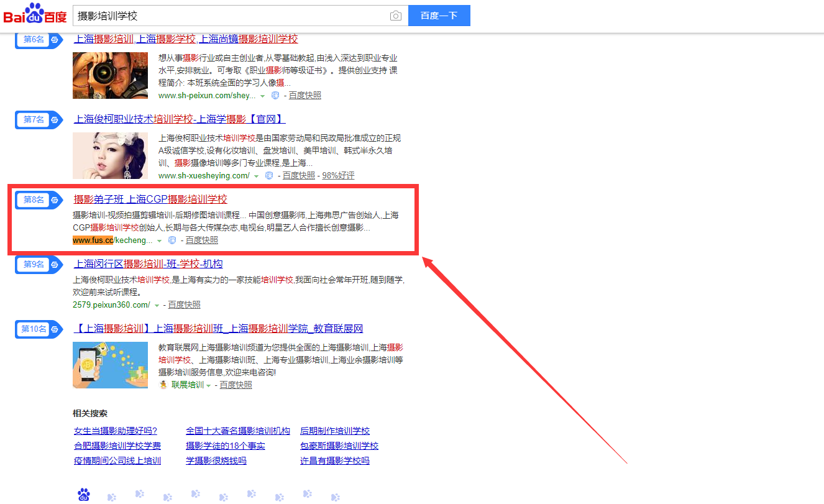
Task: Click verification badge icon beside www.fus.cc
Action: coord(172,241)
